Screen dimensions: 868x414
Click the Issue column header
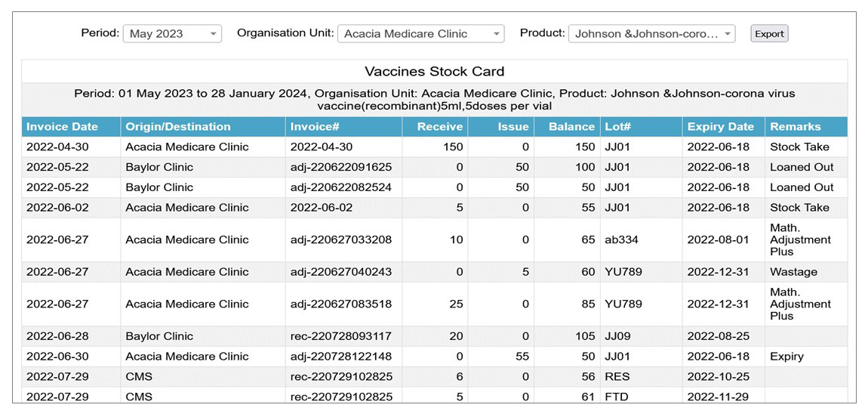tap(513, 127)
